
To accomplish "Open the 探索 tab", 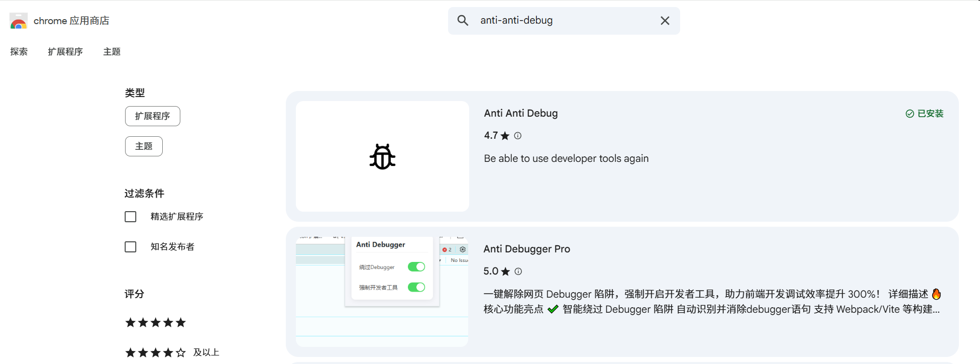I will tap(19, 52).
